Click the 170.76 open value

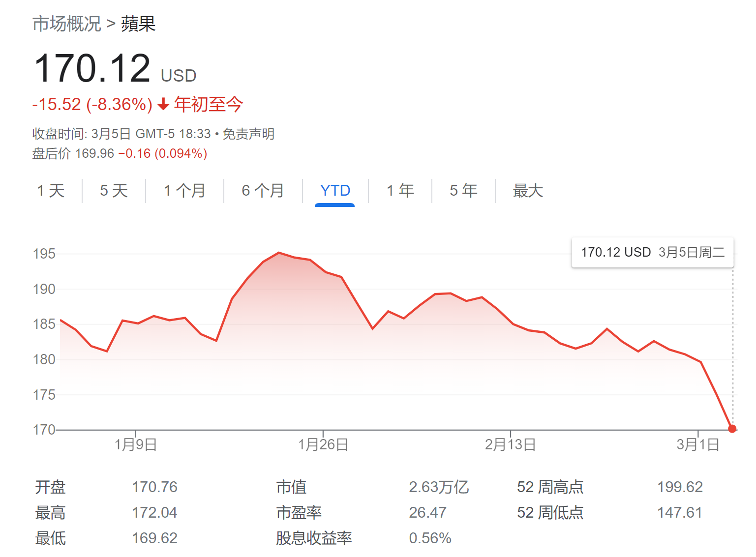pos(154,487)
